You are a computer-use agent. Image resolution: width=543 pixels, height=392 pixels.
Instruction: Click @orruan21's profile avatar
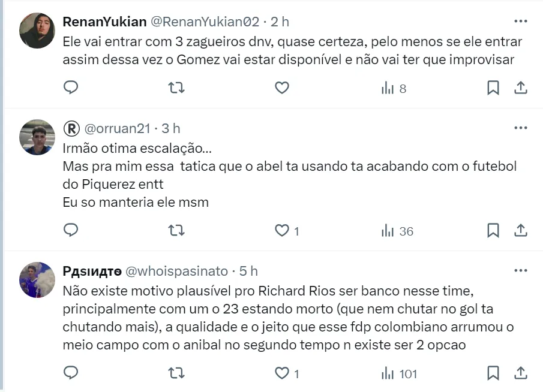pos(37,137)
